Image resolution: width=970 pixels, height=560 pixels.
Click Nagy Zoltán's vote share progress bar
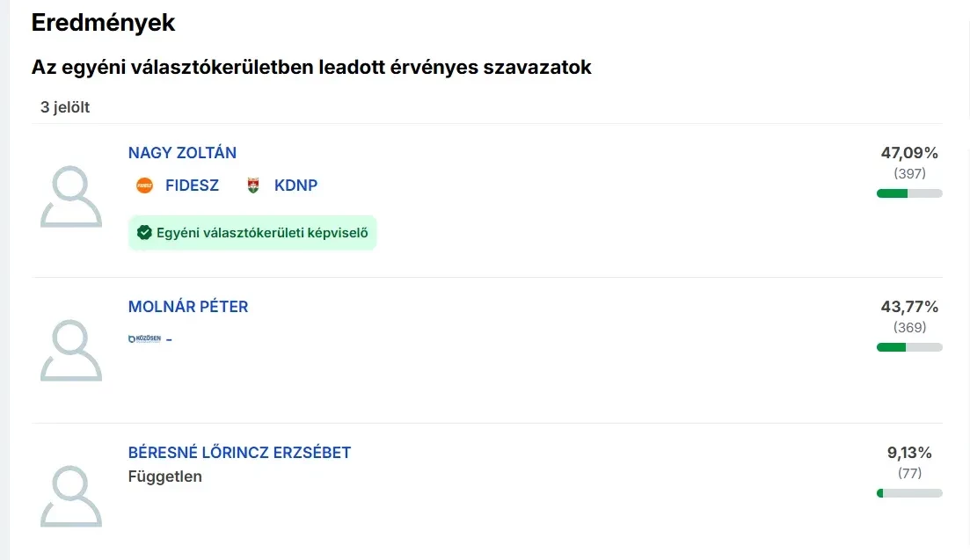tap(909, 193)
